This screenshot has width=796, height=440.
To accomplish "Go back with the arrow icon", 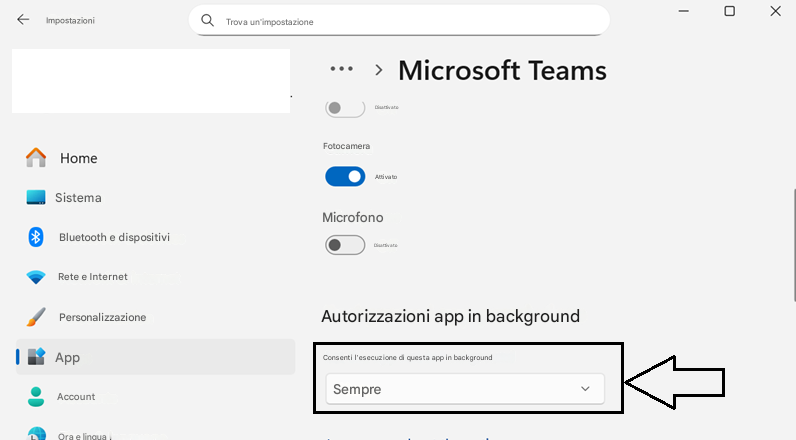I will pyautogui.click(x=23, y=20).
